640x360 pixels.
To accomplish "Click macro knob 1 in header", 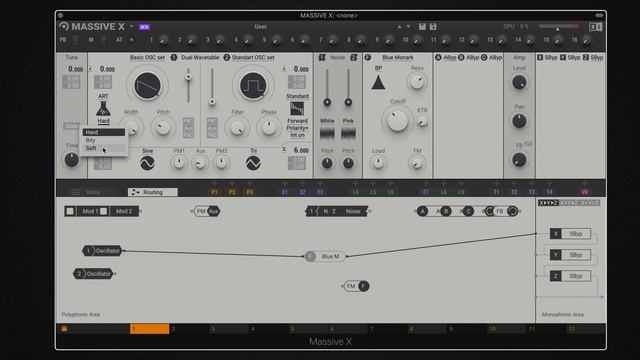I will [x=163, y=40].
